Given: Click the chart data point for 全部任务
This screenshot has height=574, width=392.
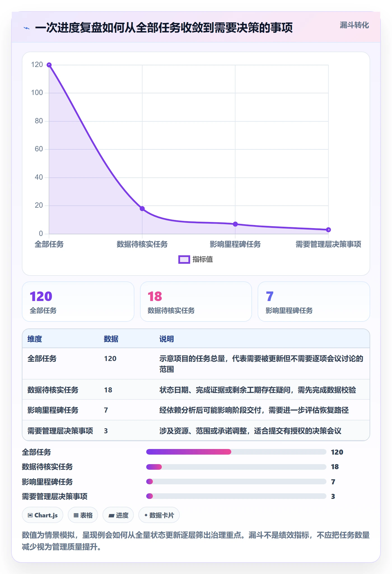Looking at the screenshot, I should (49, 65).
